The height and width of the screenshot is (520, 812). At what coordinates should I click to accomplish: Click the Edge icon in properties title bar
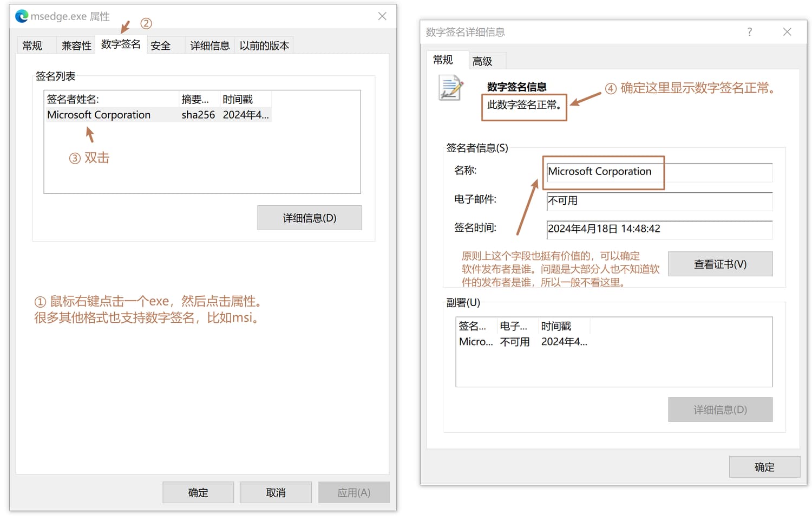[x=22, y=16]
